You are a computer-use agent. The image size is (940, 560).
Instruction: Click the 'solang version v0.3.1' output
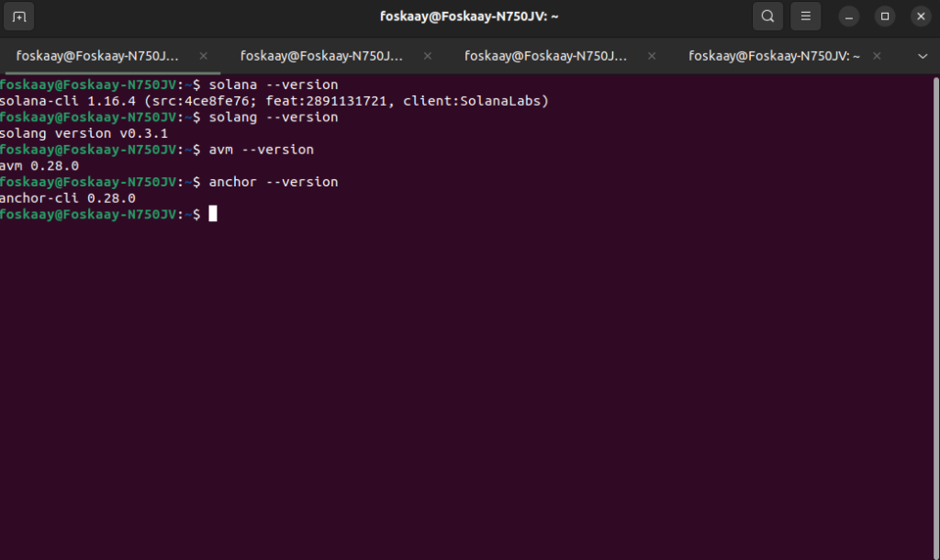84,133
